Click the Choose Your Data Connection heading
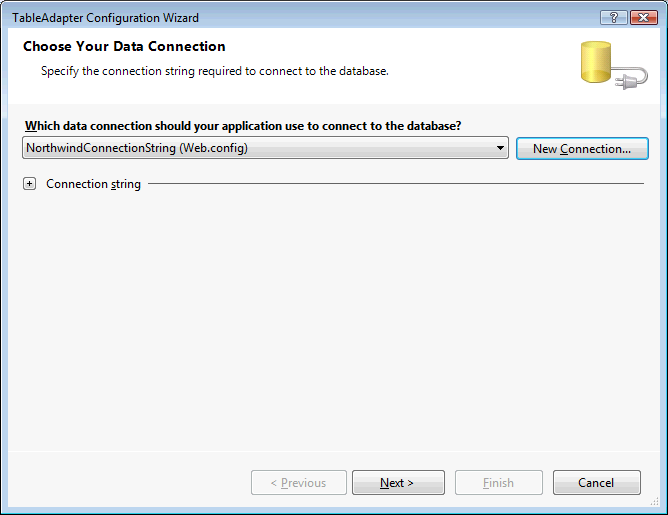The height and width of the screenshot is (515, 668). tap(124, 47)
